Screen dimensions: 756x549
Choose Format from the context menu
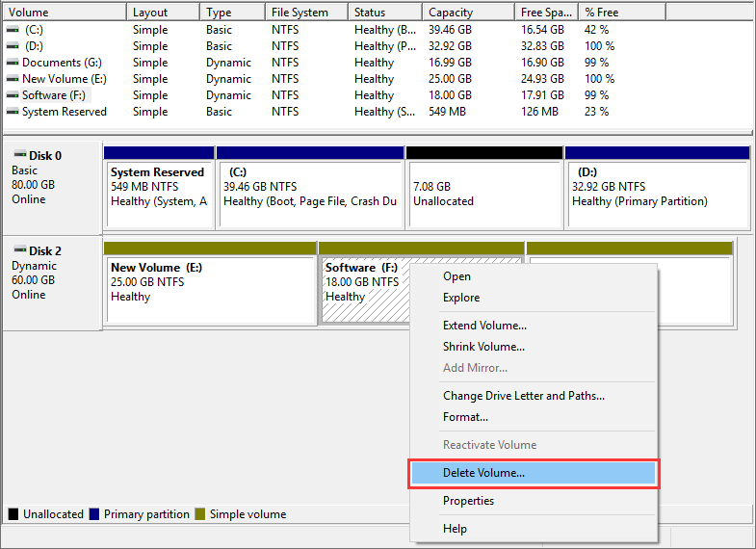[465, 417]
